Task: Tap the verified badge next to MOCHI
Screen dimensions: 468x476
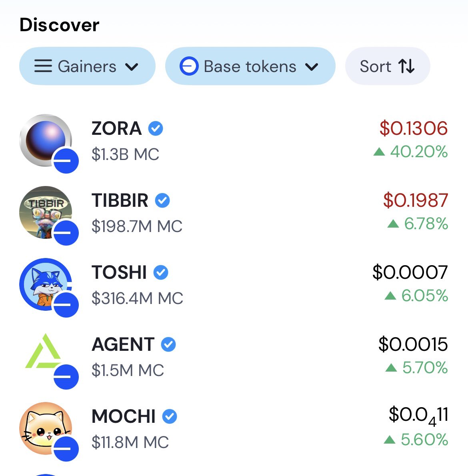Action: (170, 416)
